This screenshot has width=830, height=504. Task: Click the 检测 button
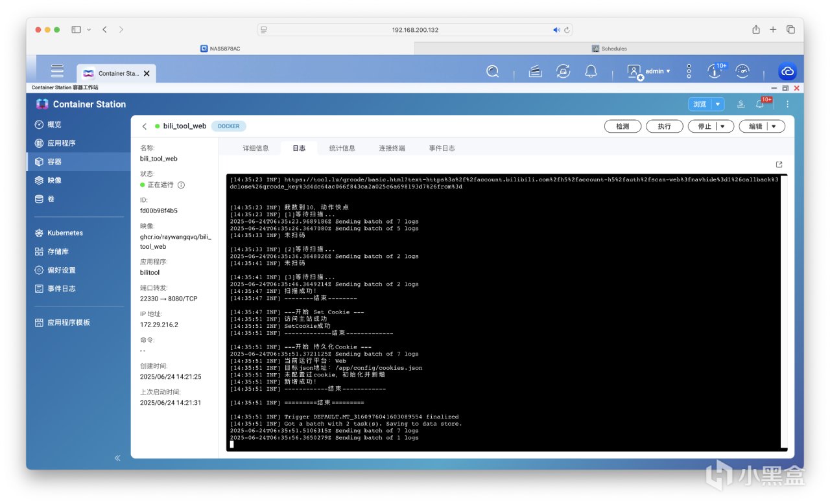click(x=623, y=126)
